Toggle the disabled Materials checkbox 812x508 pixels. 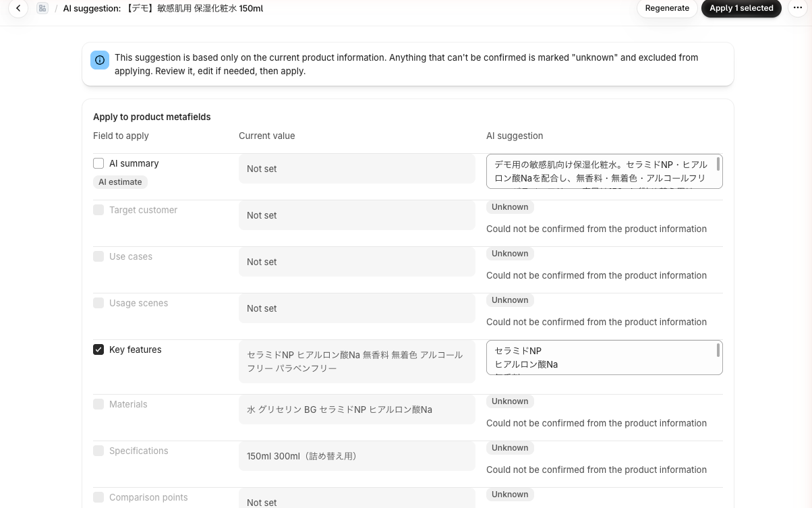(98, 404)
